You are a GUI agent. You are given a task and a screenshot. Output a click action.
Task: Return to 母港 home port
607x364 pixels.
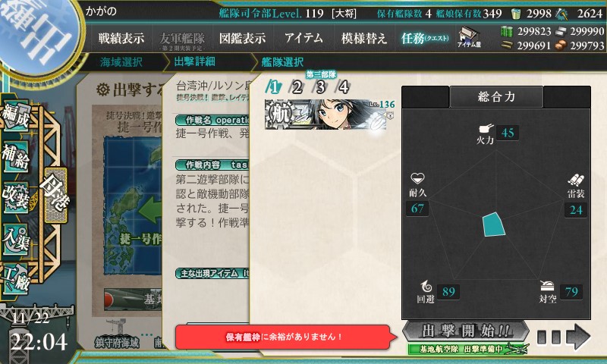coord(55,196)
